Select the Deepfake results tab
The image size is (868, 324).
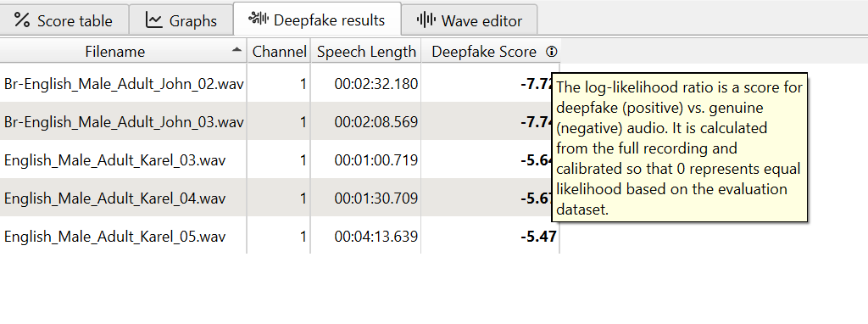pyautogui.click(x=317, y=20)
